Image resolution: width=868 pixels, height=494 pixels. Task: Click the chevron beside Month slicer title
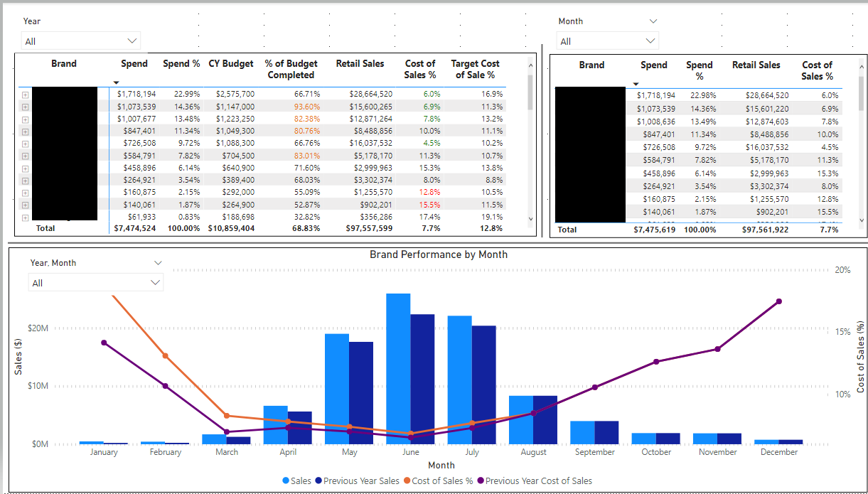653,21
